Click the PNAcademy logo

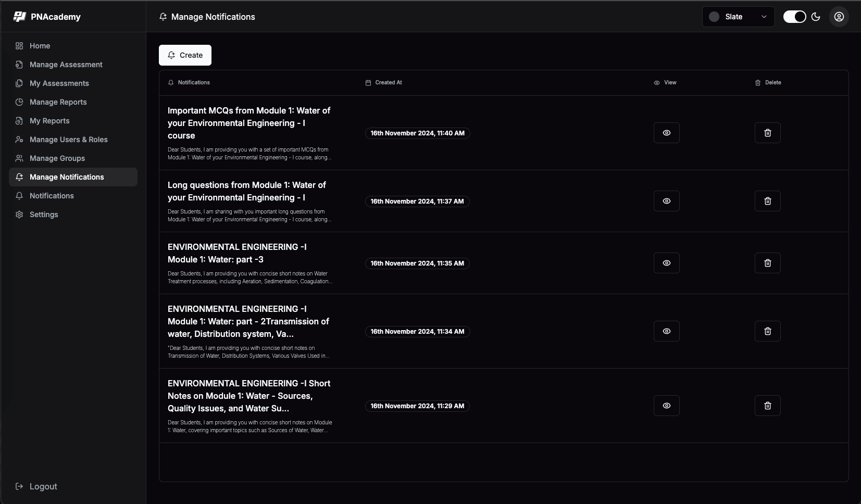pyautogui.click(x=20, y=17)
